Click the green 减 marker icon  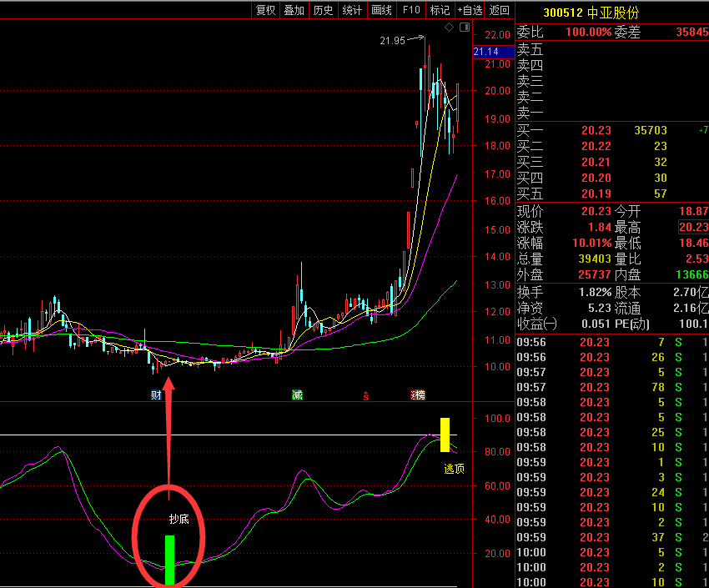[x=297, y=395]
